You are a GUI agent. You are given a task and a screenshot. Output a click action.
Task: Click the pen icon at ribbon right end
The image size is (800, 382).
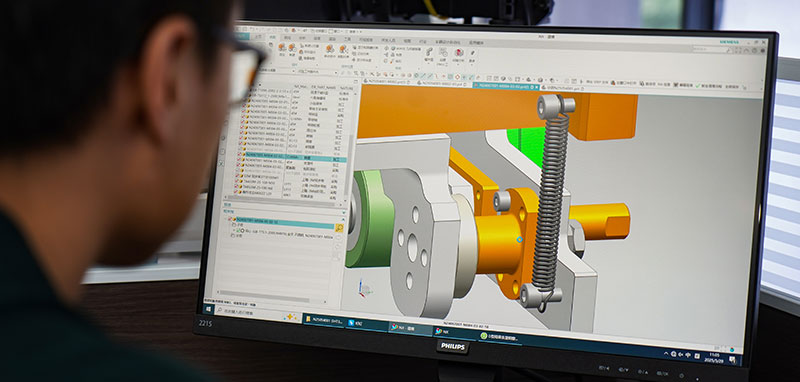coord(472,54)
